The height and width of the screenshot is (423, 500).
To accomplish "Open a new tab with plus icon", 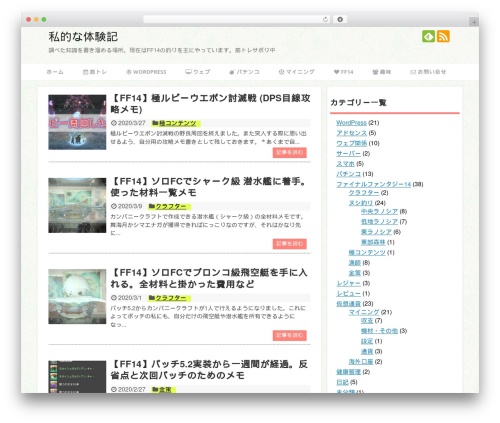I will tap(474, 22).
